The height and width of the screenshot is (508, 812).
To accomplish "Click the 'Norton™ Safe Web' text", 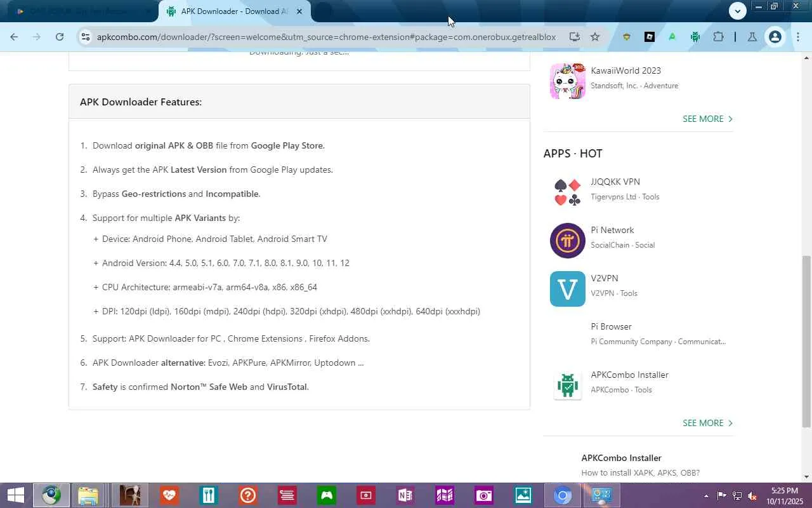I will [209, 387].
